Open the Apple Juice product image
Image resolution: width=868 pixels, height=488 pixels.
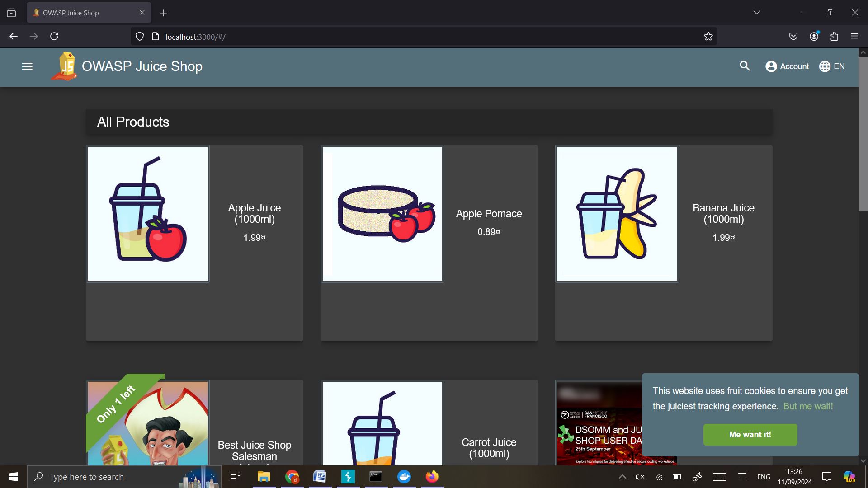tap(148, 214)
